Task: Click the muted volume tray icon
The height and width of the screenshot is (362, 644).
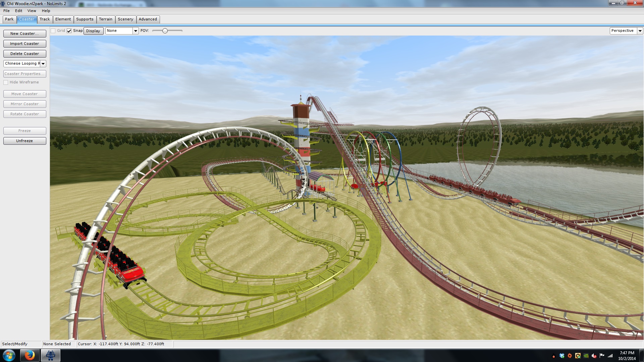Action: pyautogui.click(x=594, y=356)
